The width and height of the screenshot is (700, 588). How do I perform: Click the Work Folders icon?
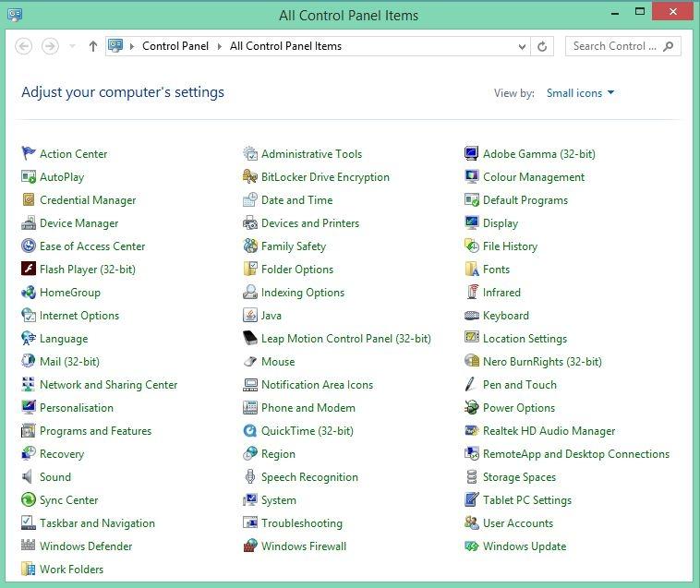[28, 569]
